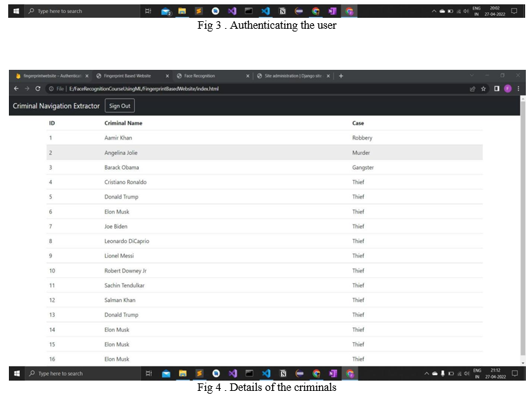Viewport: 532px width, 395px height.
Task: Click the Criminal Name column header
Action: pos(123,123)
